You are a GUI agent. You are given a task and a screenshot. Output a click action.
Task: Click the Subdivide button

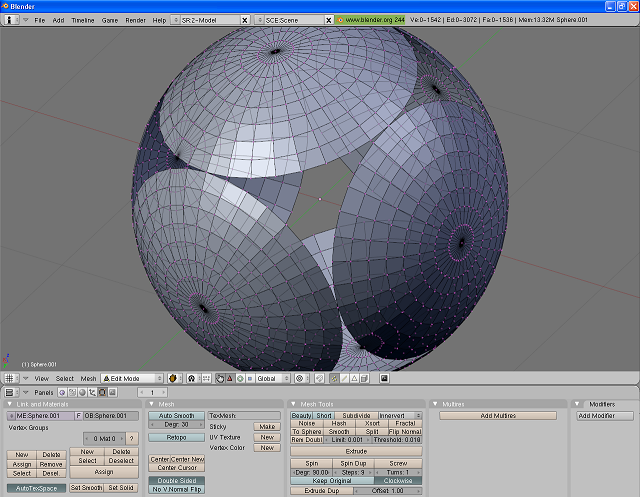pos(356,415)
